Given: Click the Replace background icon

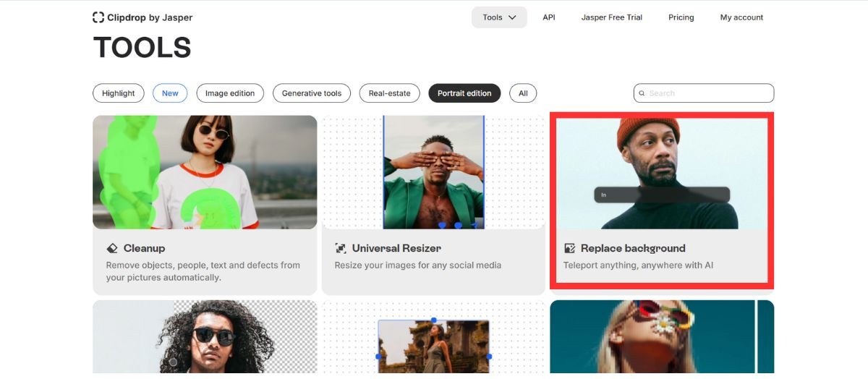Looking at the screenshot, I should (x=569, y=248).
